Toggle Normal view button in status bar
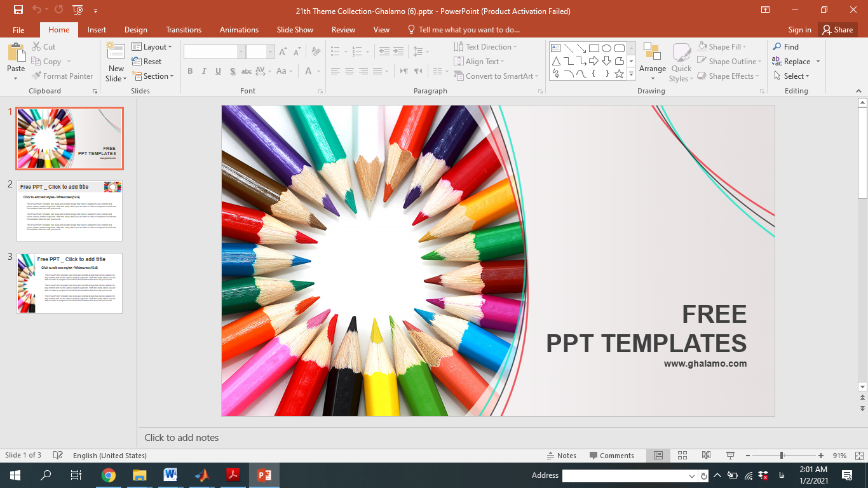Image resolution: width=868 pixels, height=488 pixels. click(x=658, y=456)
